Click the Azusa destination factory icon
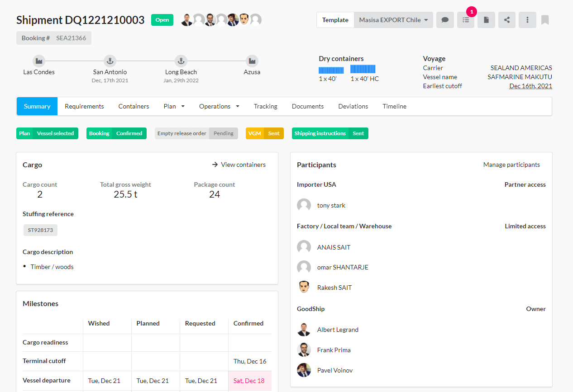The height and width of the screenshot is (392, 573). (x=252, y=61)
